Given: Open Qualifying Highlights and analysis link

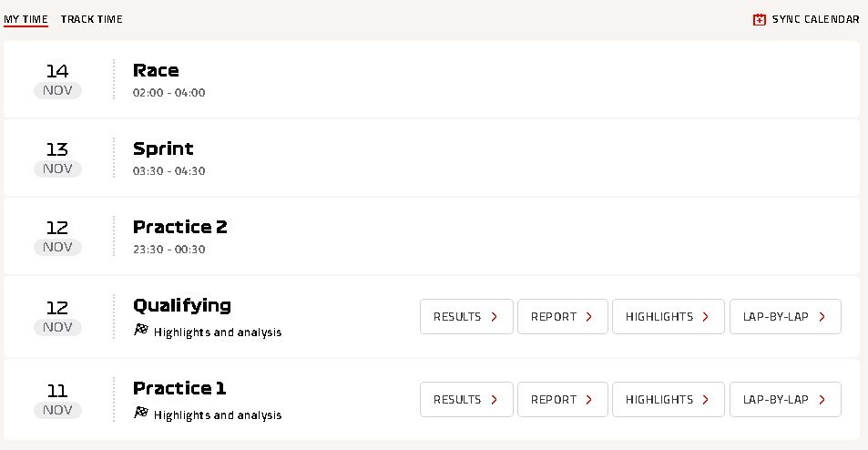Looking at the screenshot, I should [218, 332].
